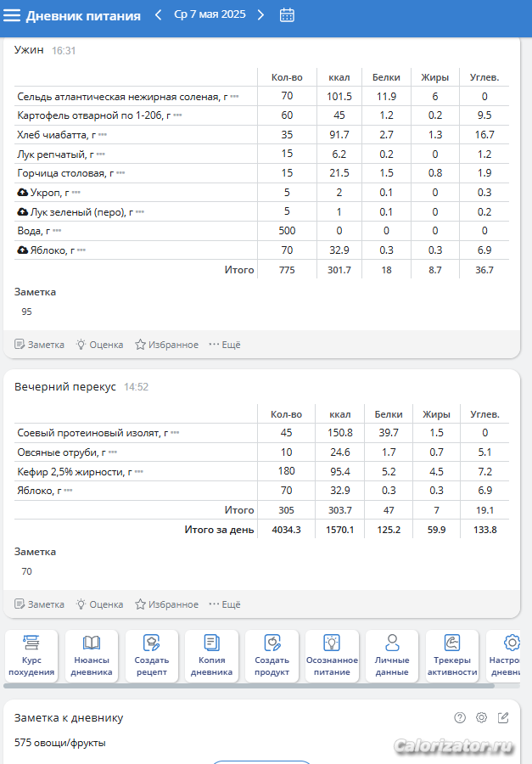Screen dimensions: 532x764
Task: Add Вечерний перекус to Избранное
Action: 166,604
